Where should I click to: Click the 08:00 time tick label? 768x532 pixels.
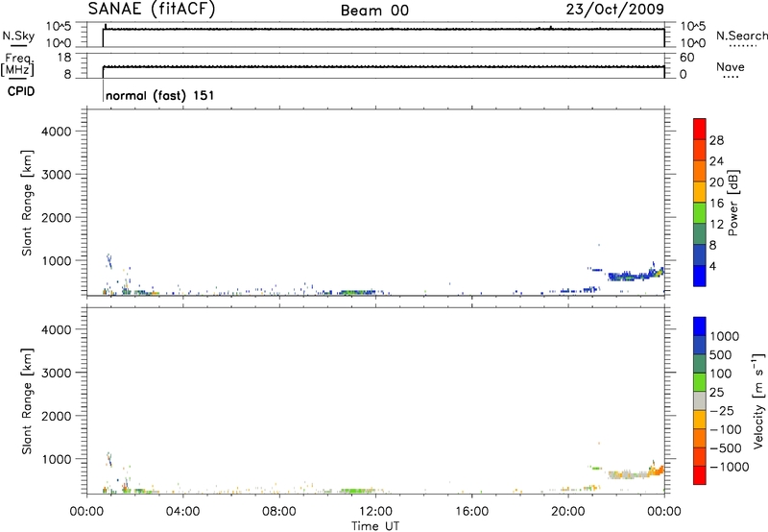[278, 512]
